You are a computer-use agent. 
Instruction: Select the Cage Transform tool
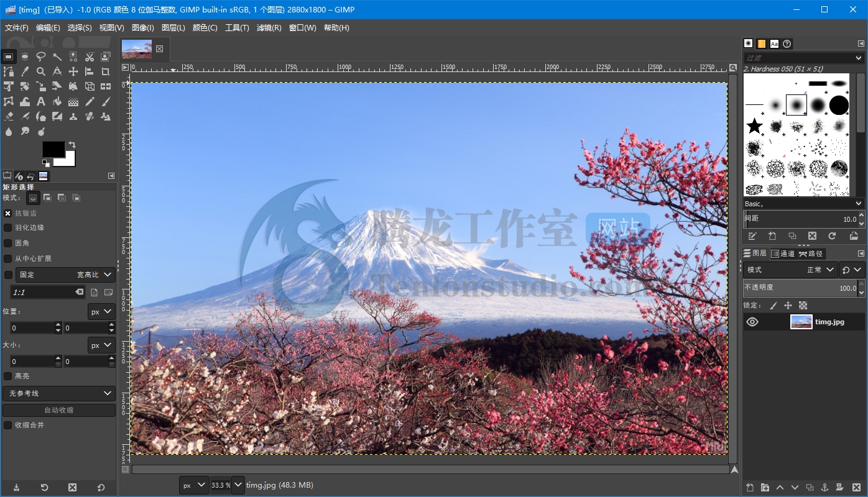tap(8, 101)
